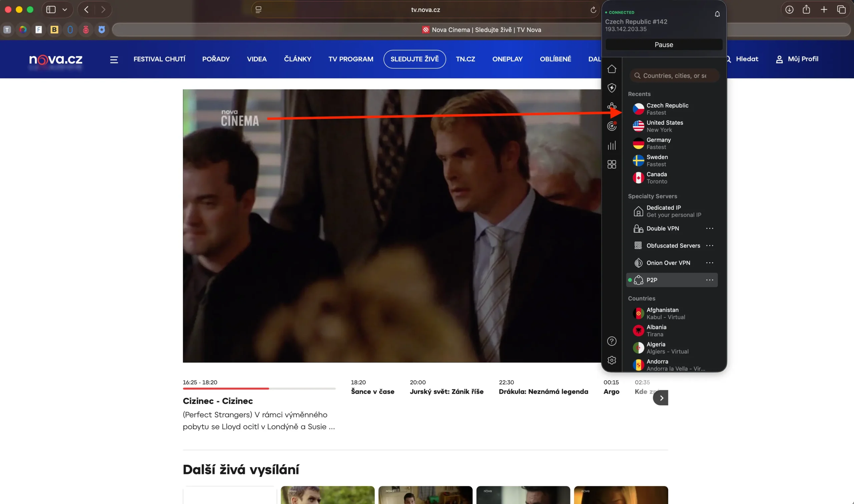Open the Meshnet feature
This screenshot has width=854, height=504.
pyautogui.click(x=612, y=106)
